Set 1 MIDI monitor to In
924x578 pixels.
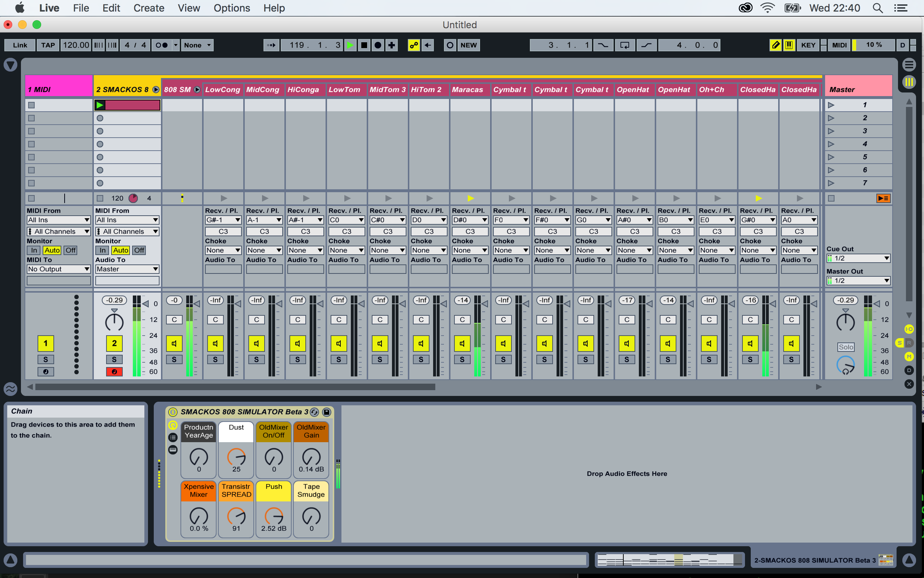[x=34, y=250]
